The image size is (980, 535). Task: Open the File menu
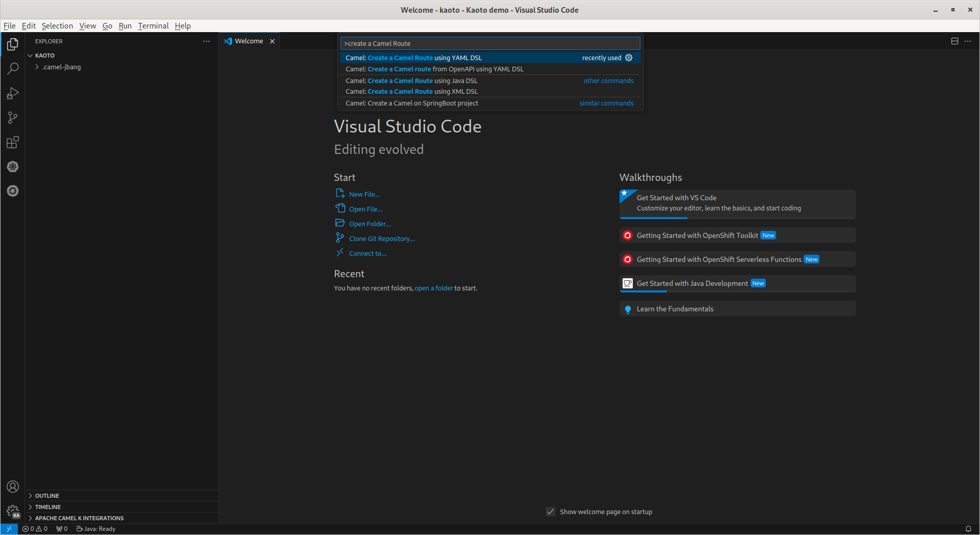(x=10, y=25)
